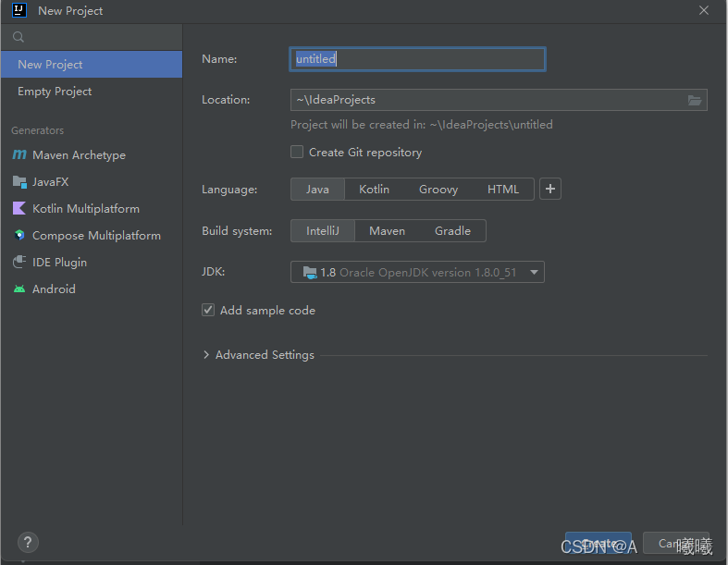Select New Project in the sidebar
Viewport: 728px width, 565px height.
(92, 65)
